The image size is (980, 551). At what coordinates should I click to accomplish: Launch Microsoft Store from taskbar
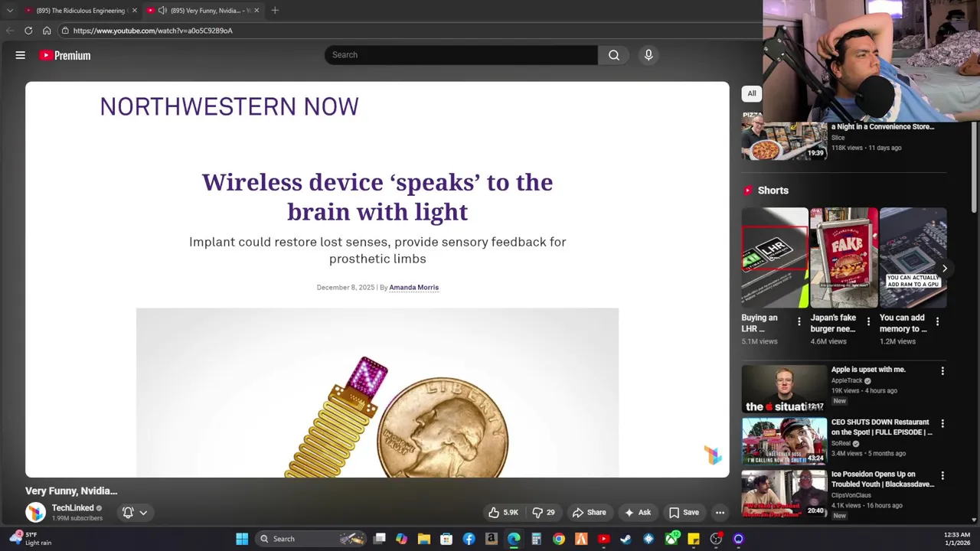tap(446, 539)
